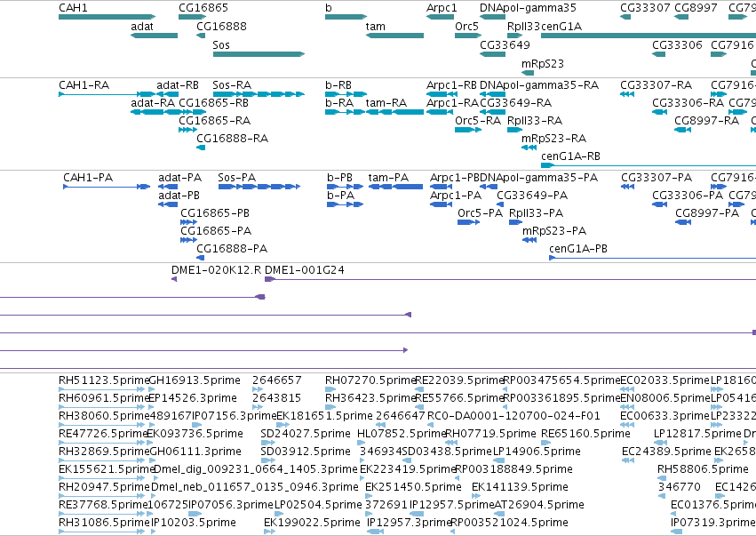The height and width of the screenshot is (536, 756).
Task: Open the "CAH1-RA" transcript label
Action: click(84, 85)
